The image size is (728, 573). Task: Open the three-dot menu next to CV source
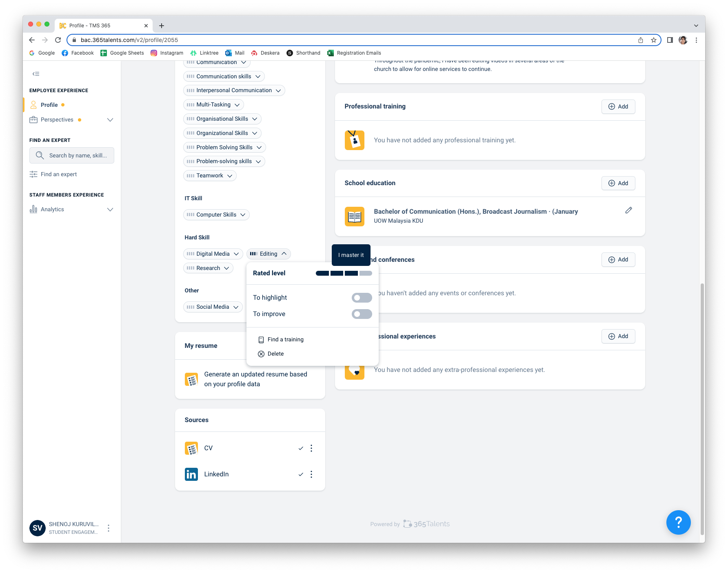311,448
